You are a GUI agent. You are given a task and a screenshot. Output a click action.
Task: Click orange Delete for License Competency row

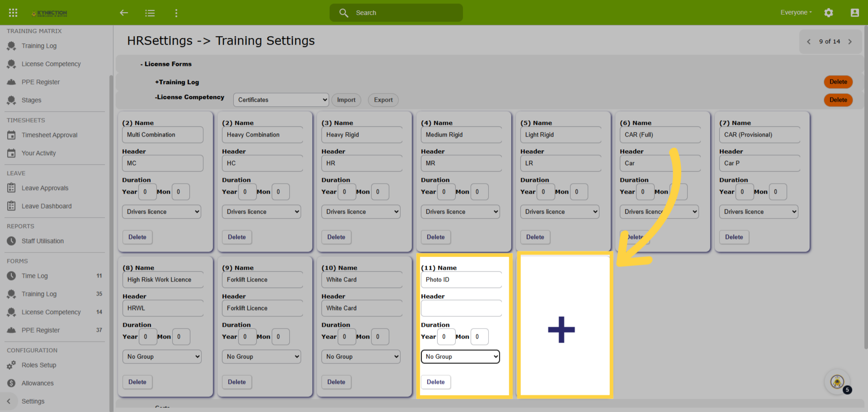[838, 100]
